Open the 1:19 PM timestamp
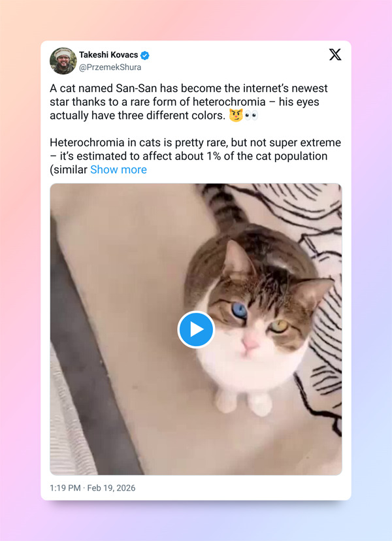The image size is (392, 541). click(65, 488)
